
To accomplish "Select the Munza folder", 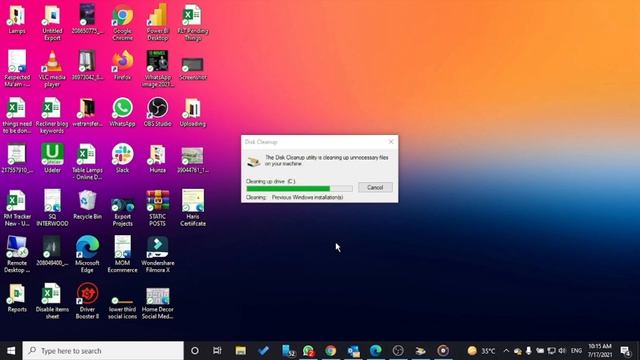I will coord(158,158).
